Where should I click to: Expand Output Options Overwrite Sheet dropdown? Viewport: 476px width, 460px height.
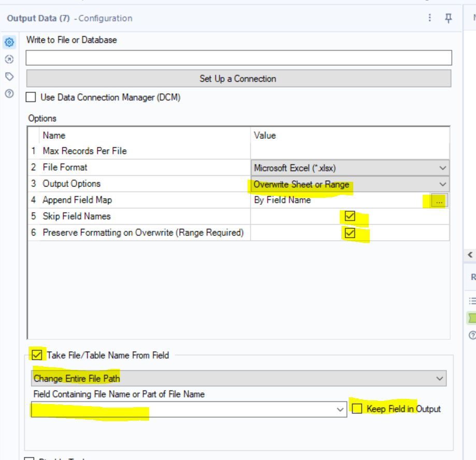click(x=350, y=184)
